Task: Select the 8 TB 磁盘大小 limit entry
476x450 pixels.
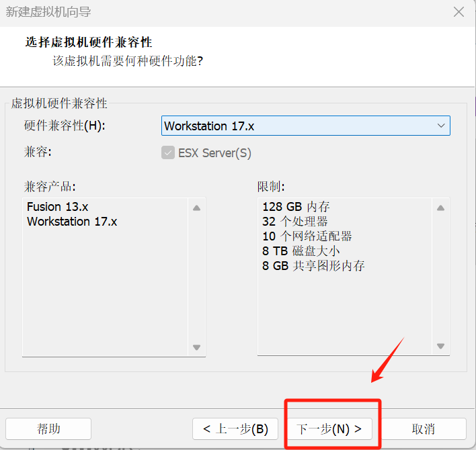Action: (301, 251)
